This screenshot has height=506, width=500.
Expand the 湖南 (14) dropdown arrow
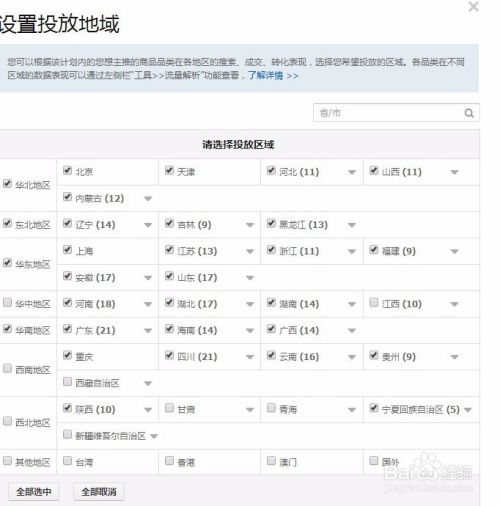point(352,304)
